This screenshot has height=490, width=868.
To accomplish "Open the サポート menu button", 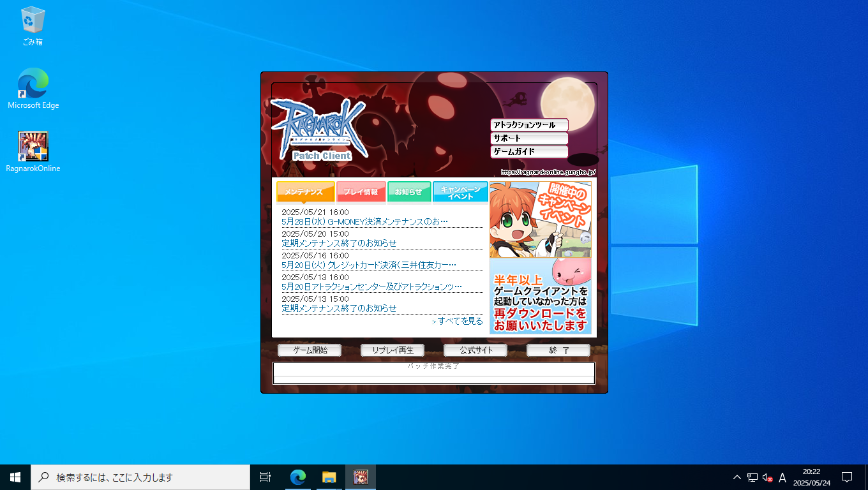I will coord(529,138).
